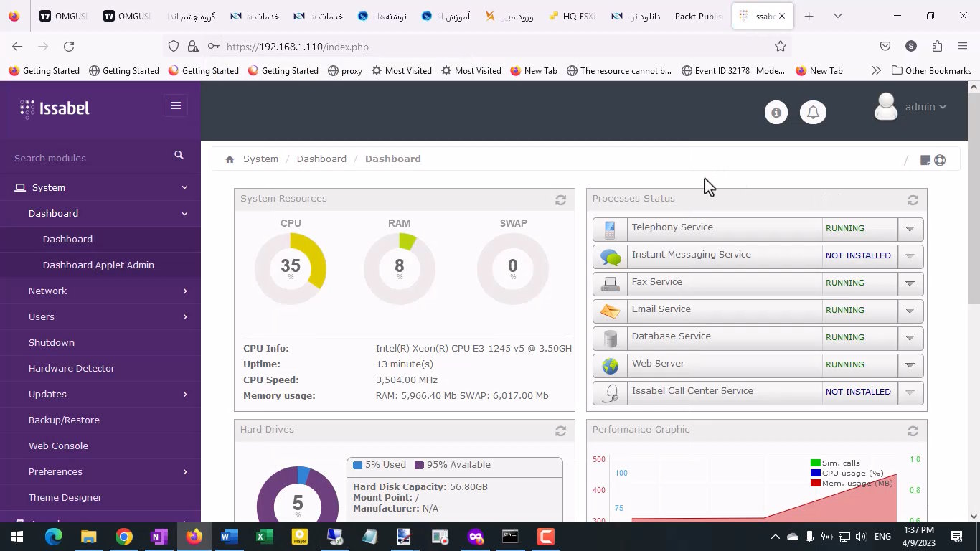Click the blue 5% Used legend swatch
The height and width of the screenshot is (551, 980).
pyautogui.click(x=357, y=465)
